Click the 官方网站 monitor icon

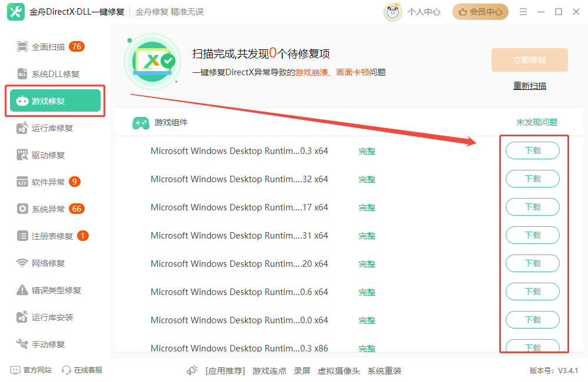tap(15, 370)
